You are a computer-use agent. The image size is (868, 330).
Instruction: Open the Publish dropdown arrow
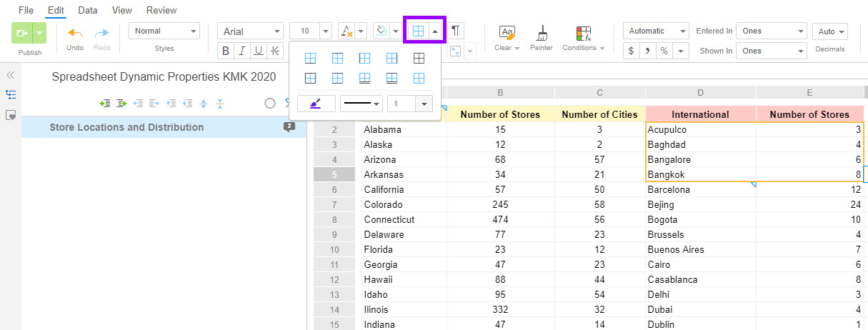39,32
